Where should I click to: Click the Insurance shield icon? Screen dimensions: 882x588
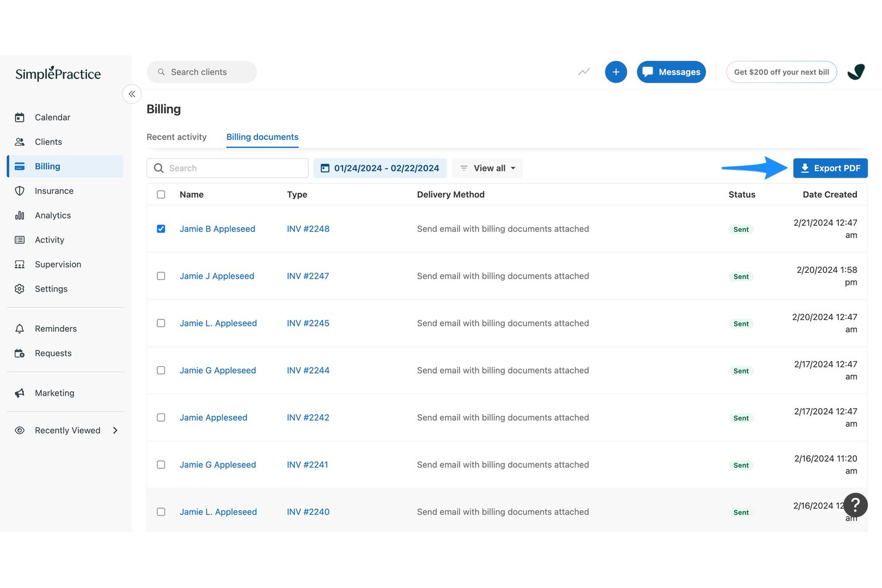20,191
